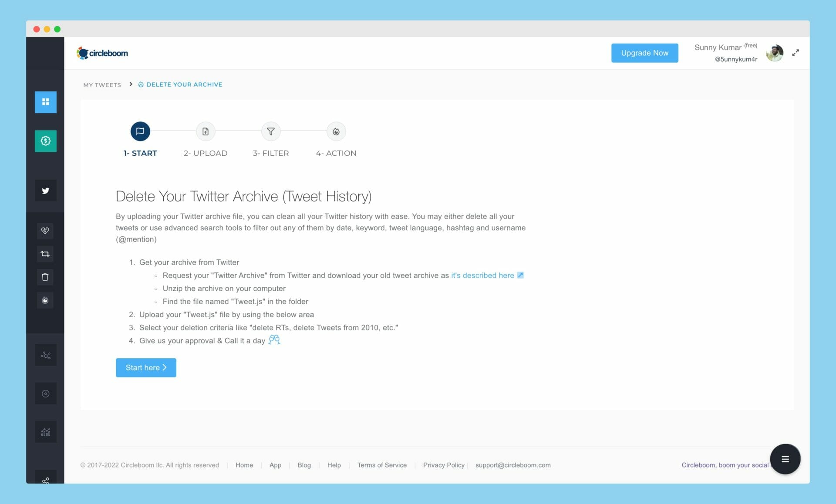Click the external link icon after described here
This screenshot has height=504, width=836.
[520, 275]
